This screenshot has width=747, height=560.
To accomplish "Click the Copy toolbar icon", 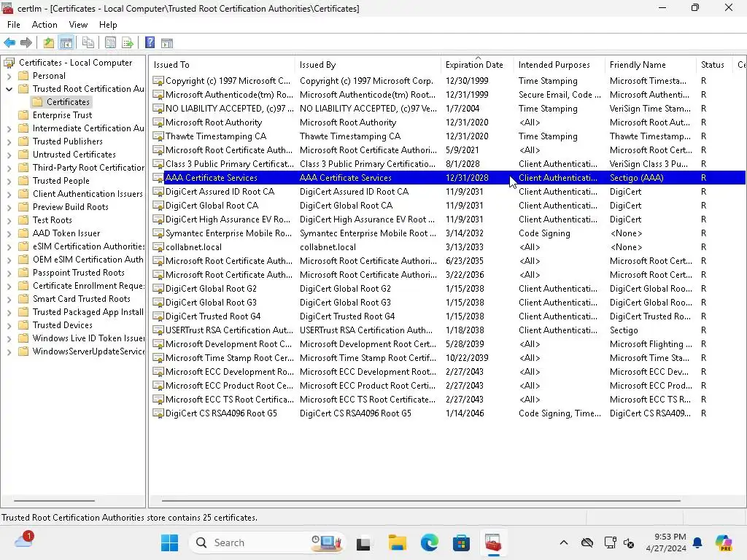I will coord(88,43).
